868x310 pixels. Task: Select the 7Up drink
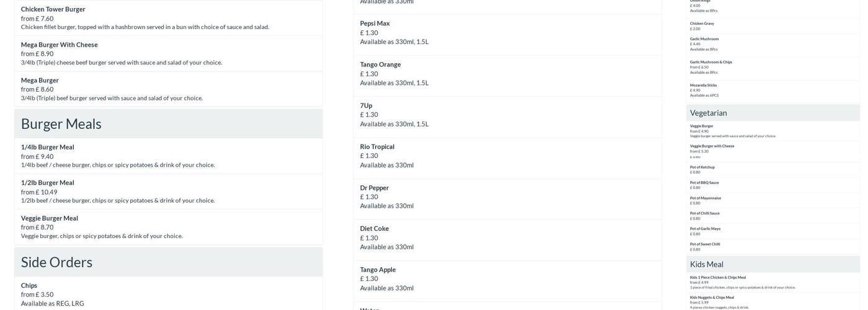click(366, 105)
